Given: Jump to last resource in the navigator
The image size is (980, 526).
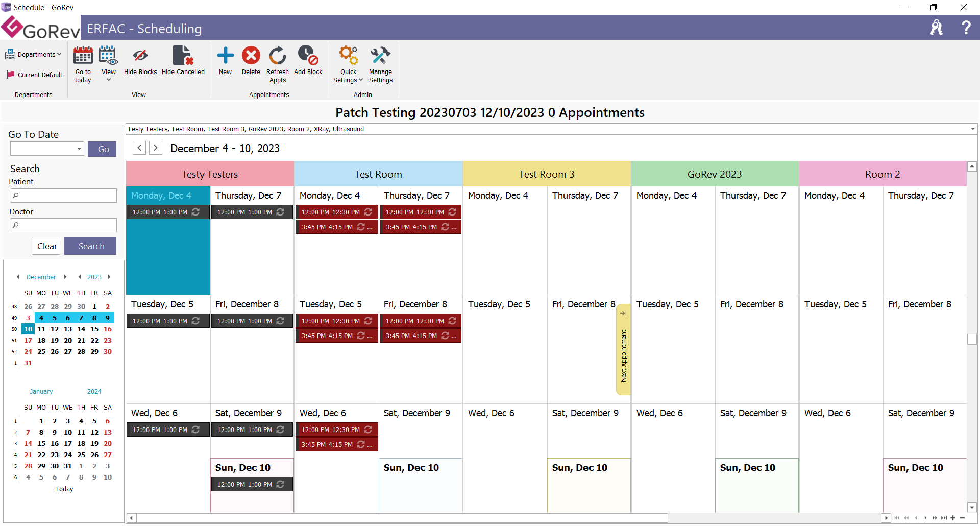Looking at the screenshot, I should click(x=944, y=518).
